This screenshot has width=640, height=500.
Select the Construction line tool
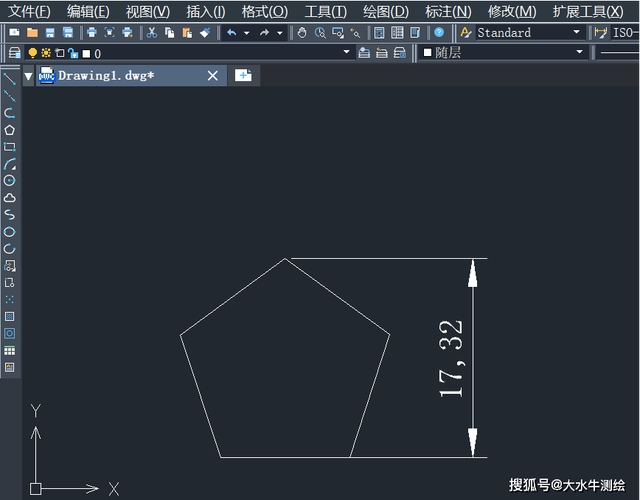click(9, 96)
